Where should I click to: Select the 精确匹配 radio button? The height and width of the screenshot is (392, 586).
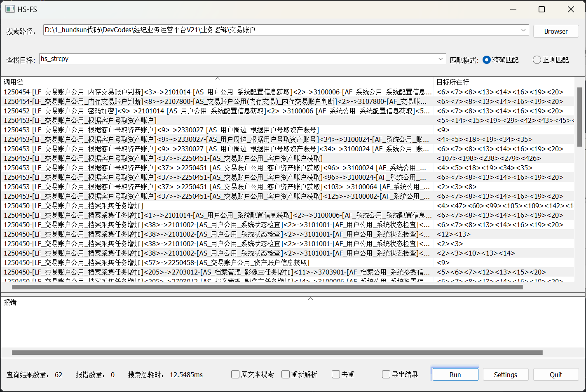[487, 60]
